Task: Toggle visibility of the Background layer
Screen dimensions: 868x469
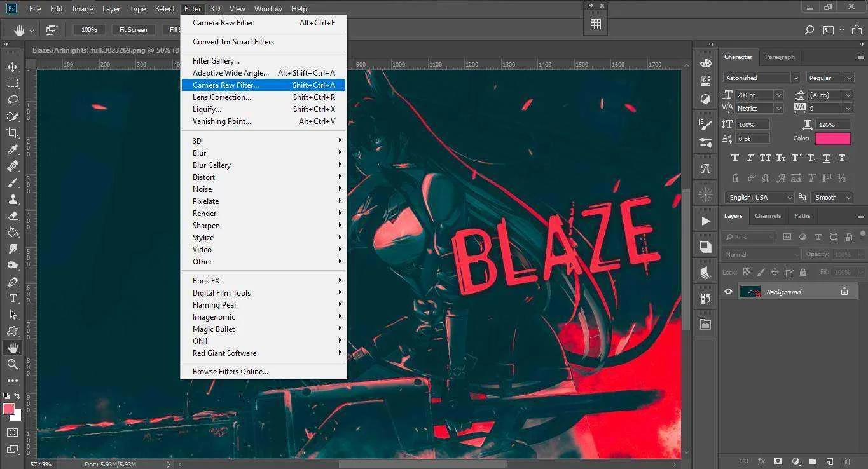Action: click(729, 292)
